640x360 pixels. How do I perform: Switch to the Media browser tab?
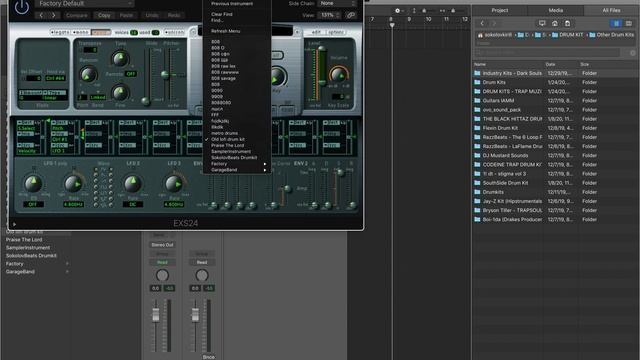coord(556,11)
